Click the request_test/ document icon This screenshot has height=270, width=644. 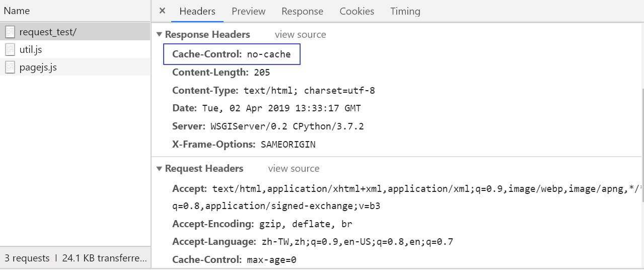10,32
